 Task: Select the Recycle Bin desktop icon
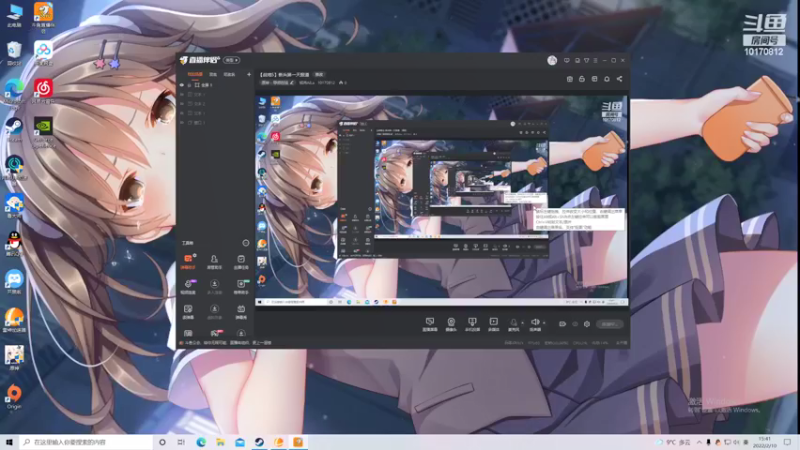pos(14,54)
